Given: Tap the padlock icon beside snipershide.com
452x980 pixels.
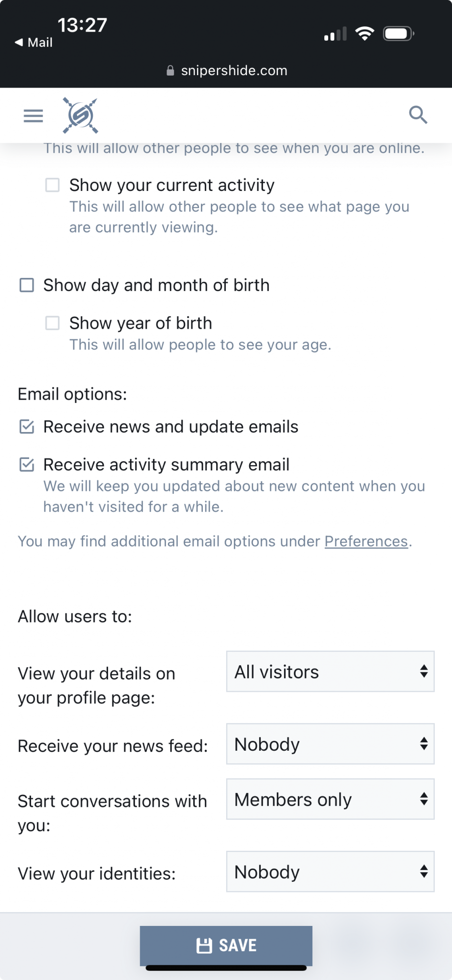Looking at the screenshot, I should click(170, 71).
